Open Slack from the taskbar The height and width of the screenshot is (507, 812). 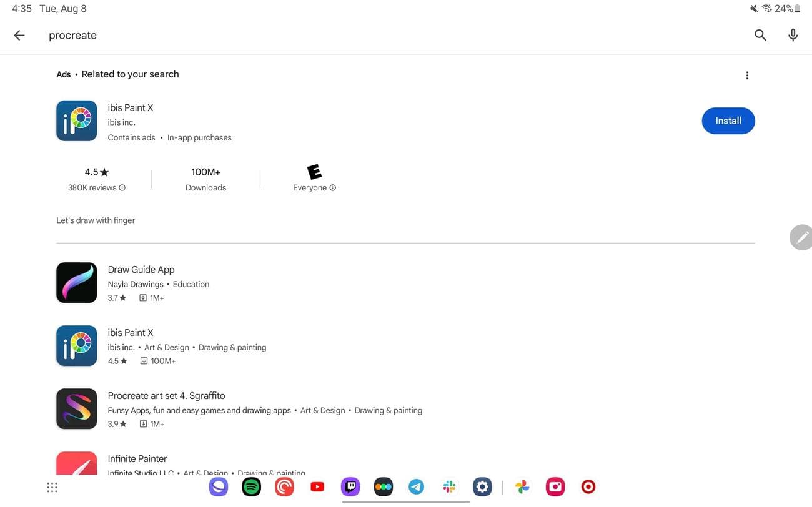(x=449, y=487)
